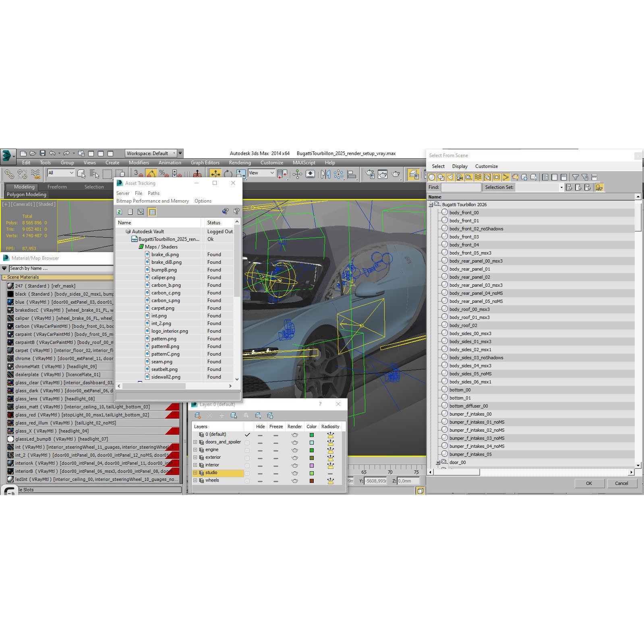This screenshot has width=644, height=644.
Task: Check the wheels layer current box
Action: pos(247,480)
